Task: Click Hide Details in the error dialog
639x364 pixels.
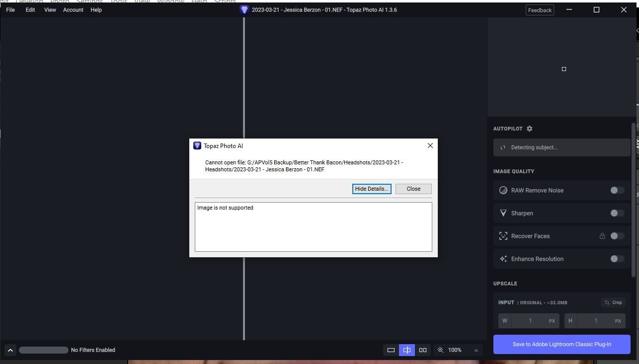Action: point(371,189)
